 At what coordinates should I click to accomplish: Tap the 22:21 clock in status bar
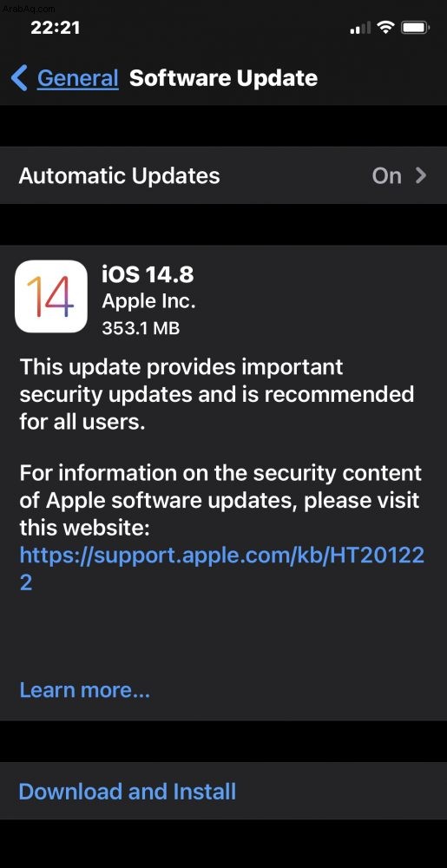click(x=56, y=27)
